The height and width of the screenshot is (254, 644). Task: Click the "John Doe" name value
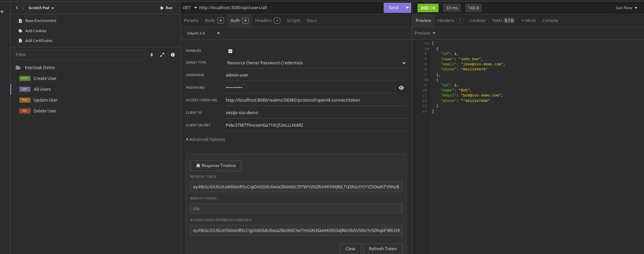coord(470,59)
